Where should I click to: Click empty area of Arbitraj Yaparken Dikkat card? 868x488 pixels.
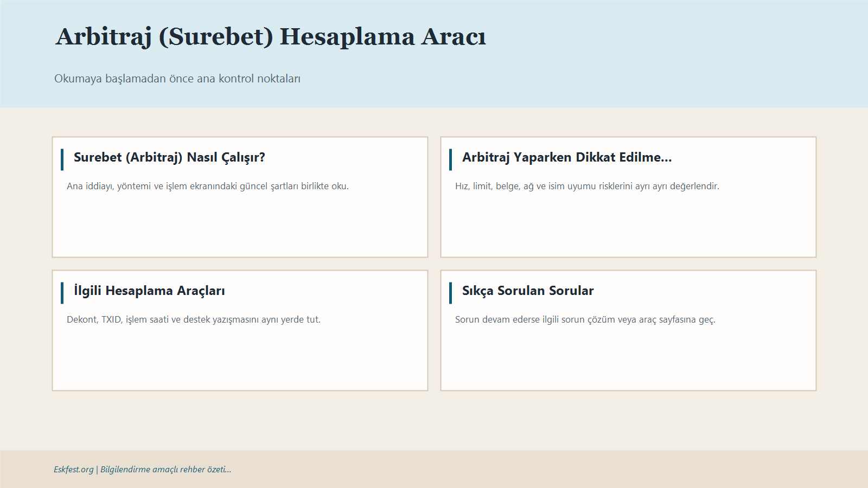(x=628, y=225)
